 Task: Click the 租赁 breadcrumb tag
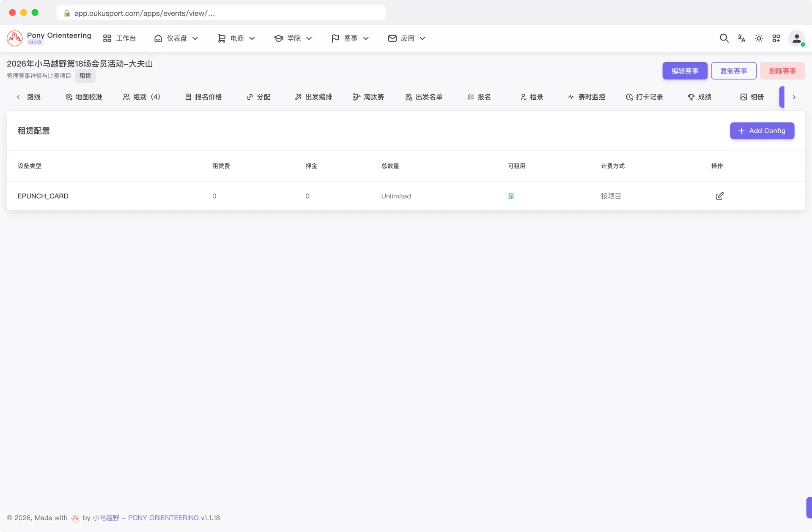tap(85, 76)
